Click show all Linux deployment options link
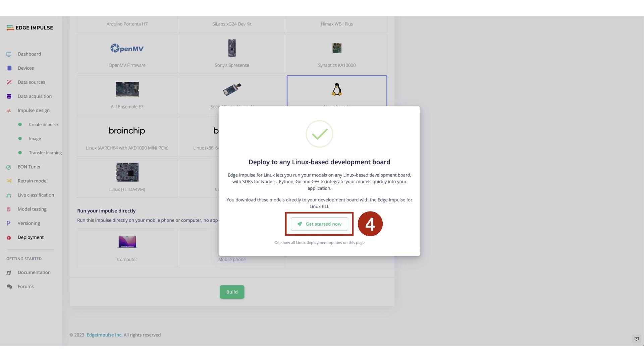This screenshot has height=362, width=644. pyautogui.click(x=319, y=243)
